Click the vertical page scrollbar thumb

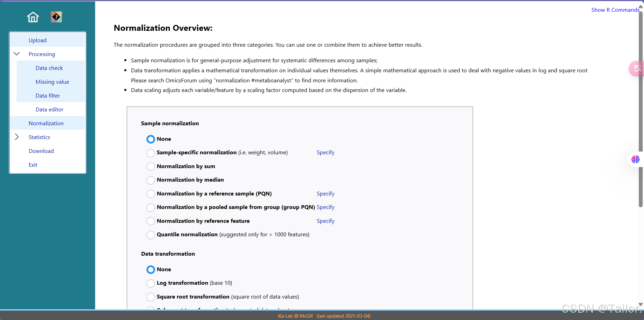641,109
